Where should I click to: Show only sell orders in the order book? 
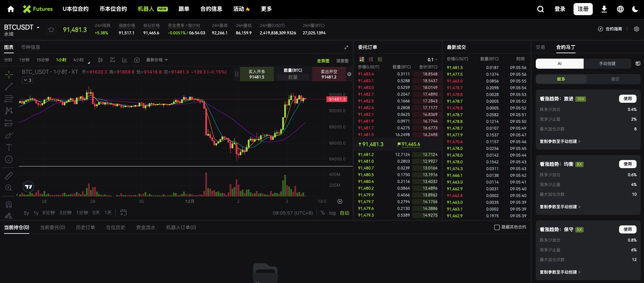click(371, 59)
